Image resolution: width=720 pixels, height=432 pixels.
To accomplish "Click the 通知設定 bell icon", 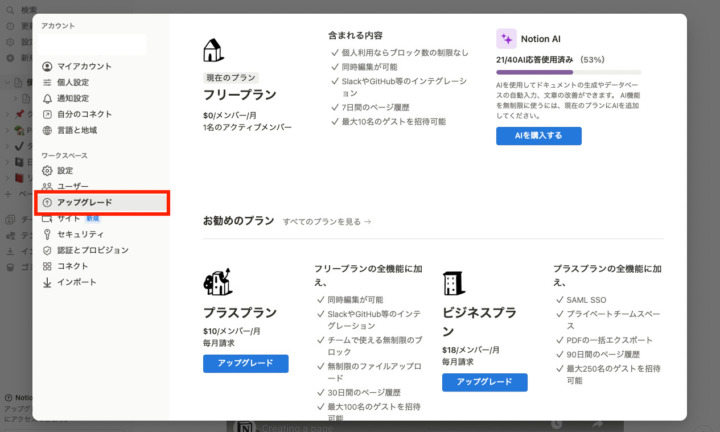I will pos(47,99).
